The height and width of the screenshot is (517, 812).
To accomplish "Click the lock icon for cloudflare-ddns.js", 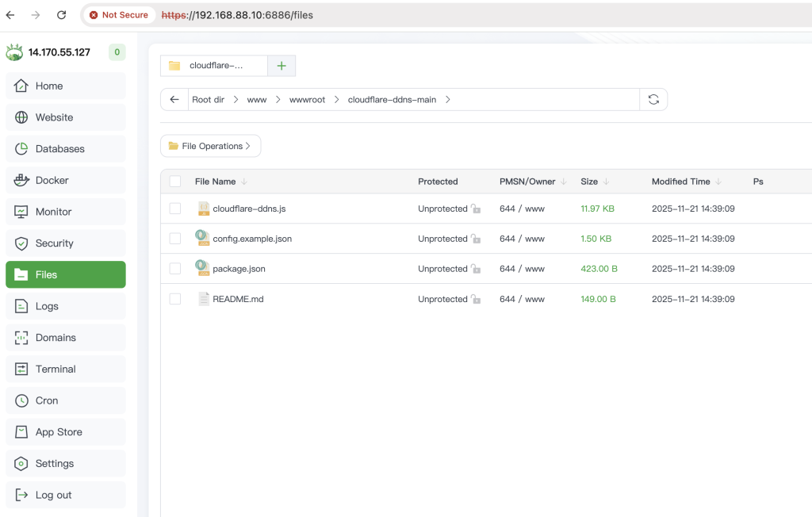I will [x=476, y=209].
